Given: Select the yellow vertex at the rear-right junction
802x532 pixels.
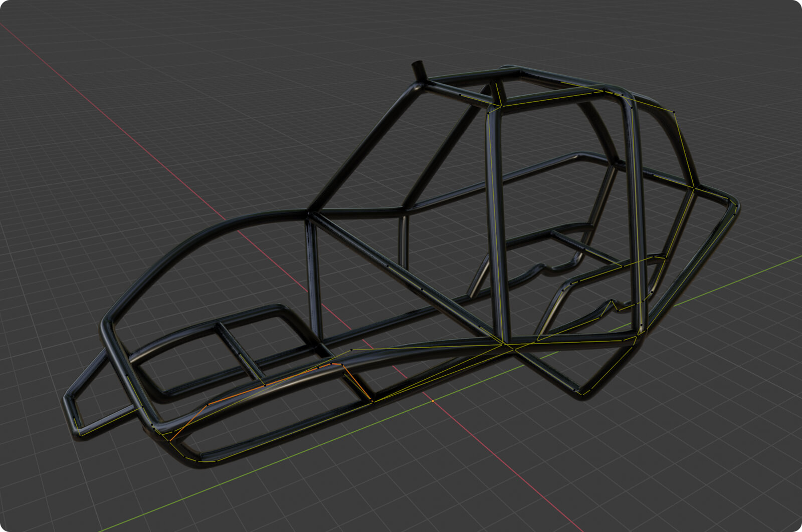Looking at the screenshot, I should 694,188.
